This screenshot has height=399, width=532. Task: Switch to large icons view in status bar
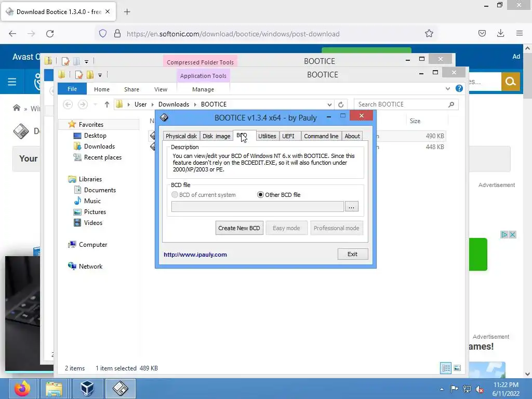coord(457,368)
